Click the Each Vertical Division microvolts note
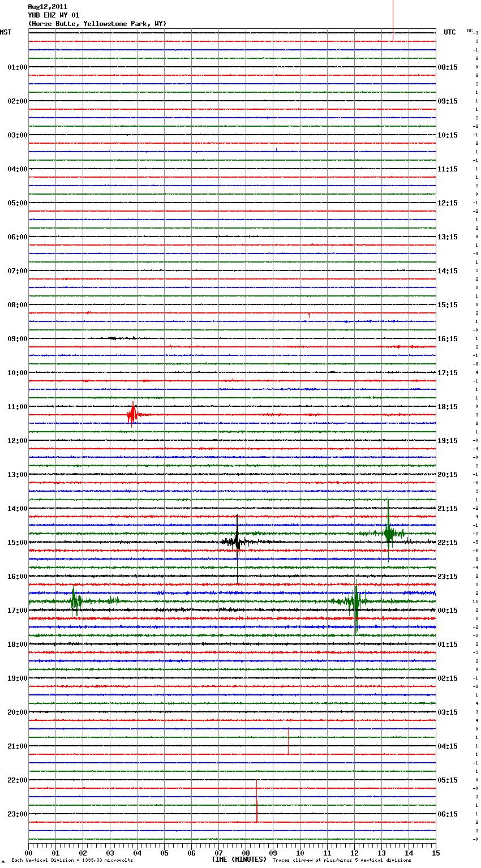 coord(72,861)
